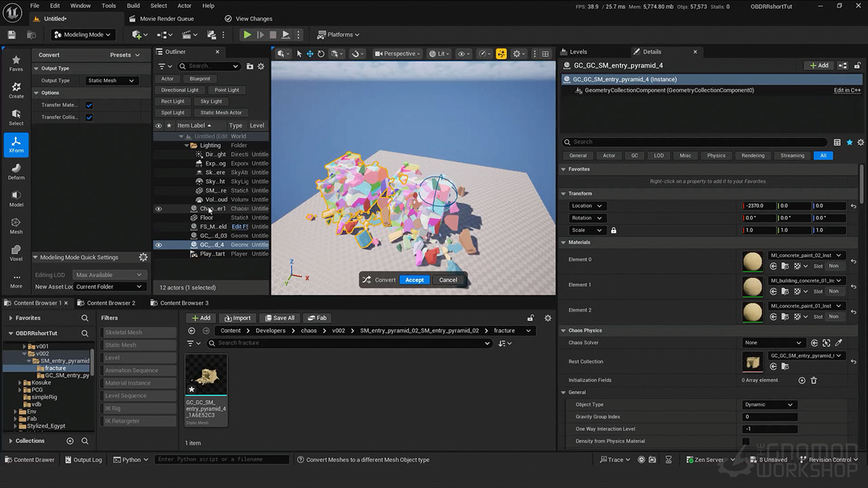
Task: Open the Output Type Static Mesh dropdown
Action: [x=112, y=81]
